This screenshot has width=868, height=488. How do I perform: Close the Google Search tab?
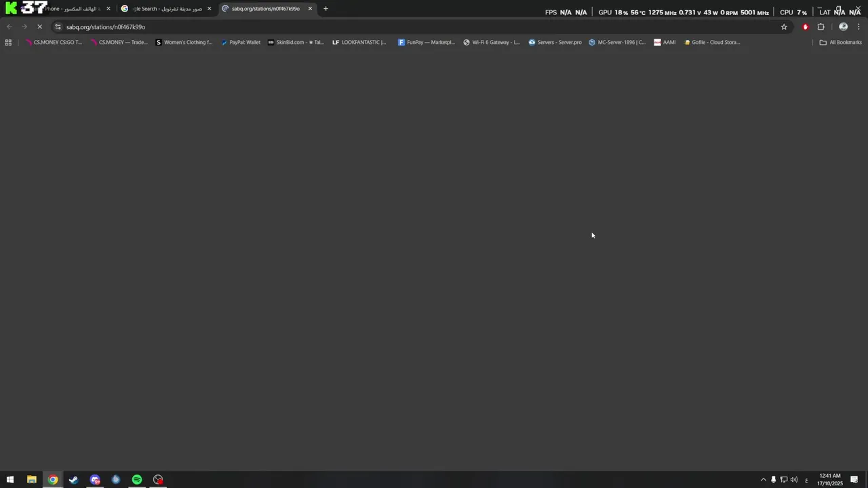(209, 9)
